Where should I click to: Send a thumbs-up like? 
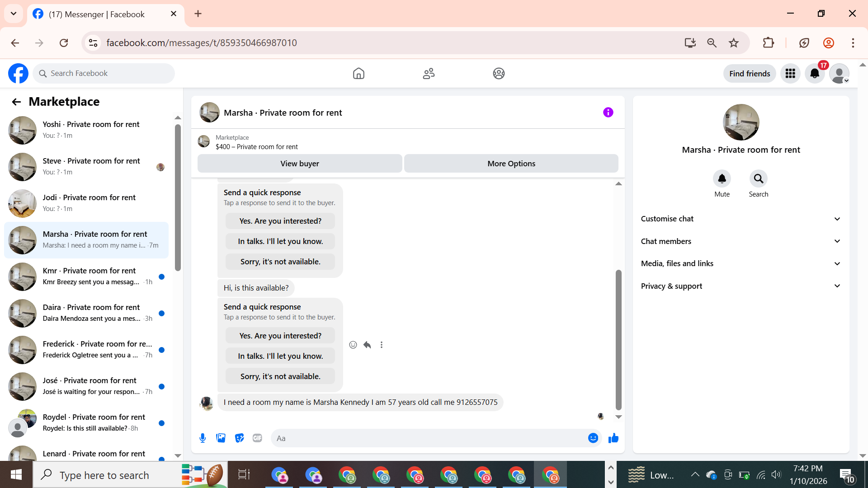(x=613, y=438)
